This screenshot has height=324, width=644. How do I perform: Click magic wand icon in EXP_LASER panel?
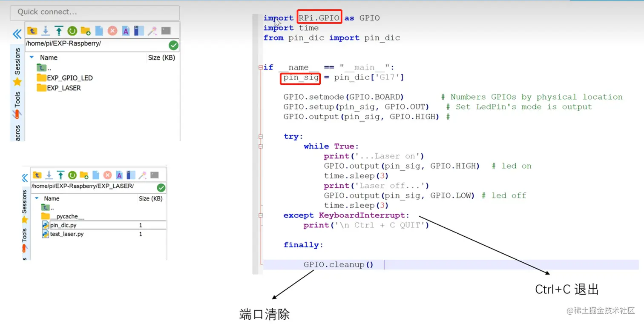(143, 175)
